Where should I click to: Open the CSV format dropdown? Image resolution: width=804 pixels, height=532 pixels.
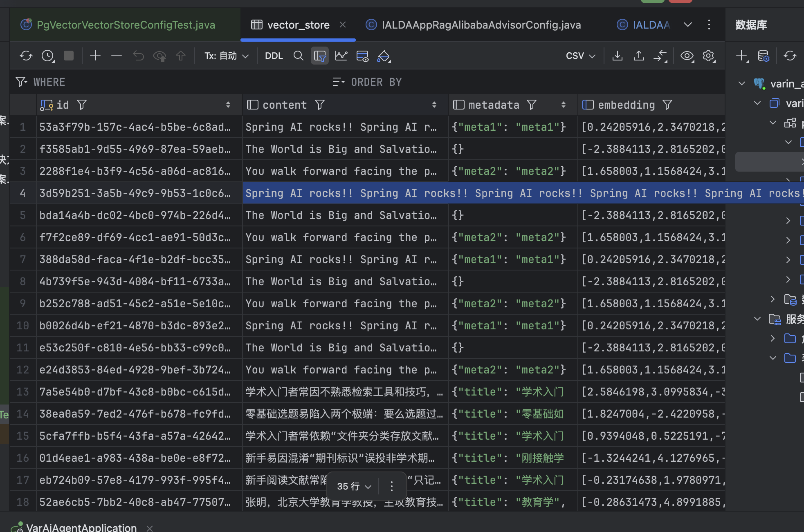[580, 56]
